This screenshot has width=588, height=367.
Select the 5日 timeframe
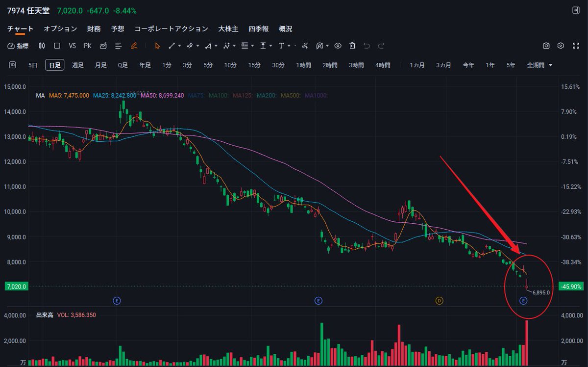pos(33,65)
